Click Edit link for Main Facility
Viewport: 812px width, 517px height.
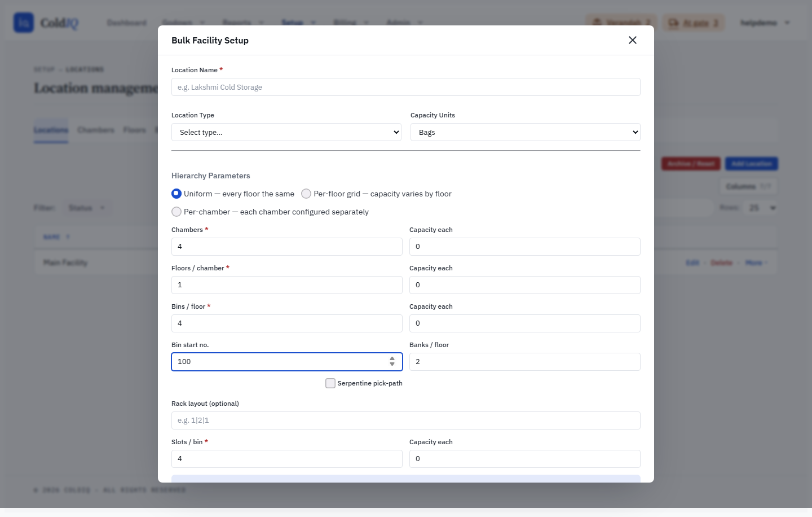[692, 262]
